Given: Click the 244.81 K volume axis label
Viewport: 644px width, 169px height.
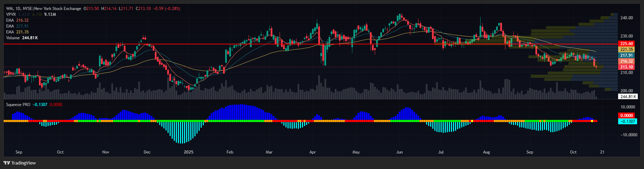Looking at the screenshot, I should click(x=628, y=97).
